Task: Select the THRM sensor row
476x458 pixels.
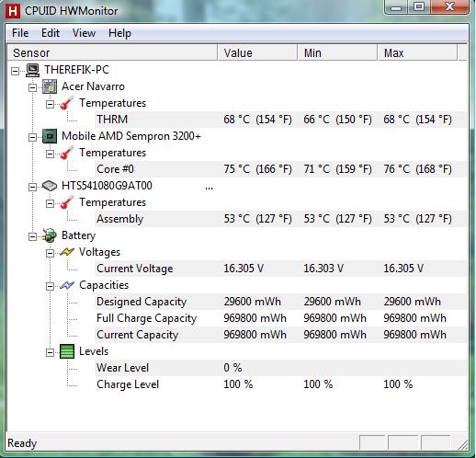Action: click(x=280, y=120)
